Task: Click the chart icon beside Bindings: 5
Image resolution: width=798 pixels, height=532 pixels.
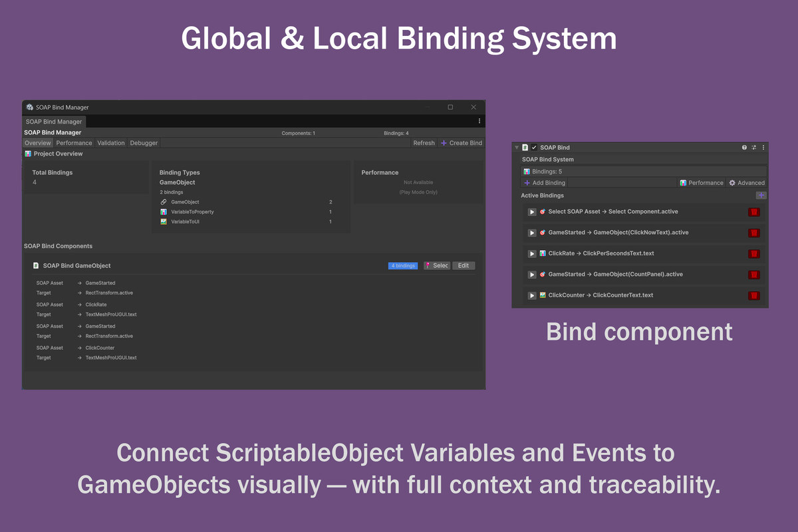Action: [x=527, y=172]
